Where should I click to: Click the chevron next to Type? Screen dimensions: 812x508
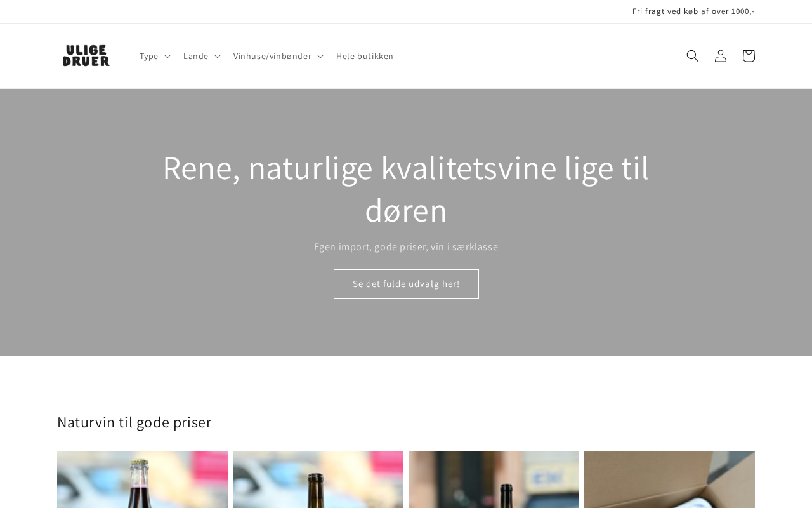point(167,57)
